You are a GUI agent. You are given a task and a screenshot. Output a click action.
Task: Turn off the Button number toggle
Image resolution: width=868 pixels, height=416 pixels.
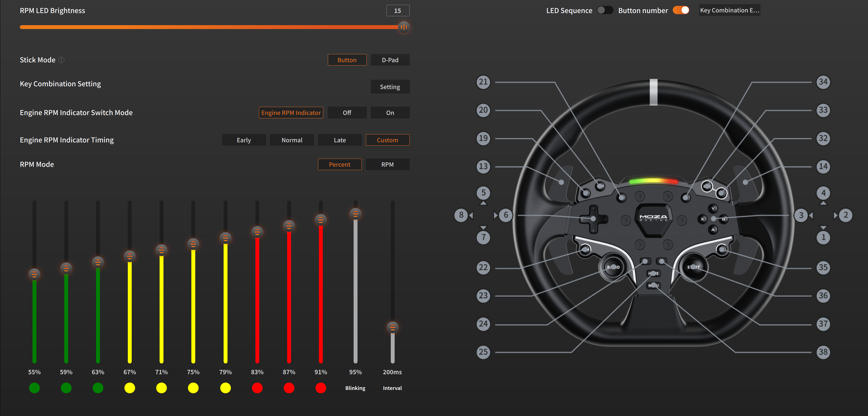tap(681, 10)
